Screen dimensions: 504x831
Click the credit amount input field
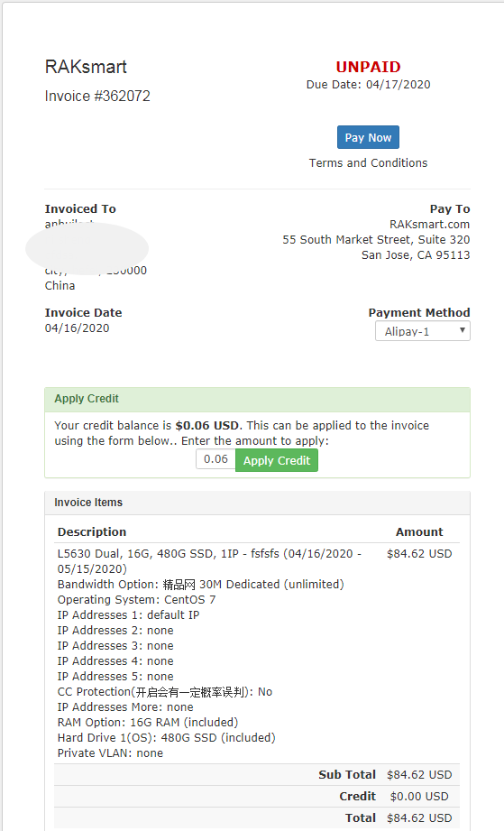tap(215, 459)
